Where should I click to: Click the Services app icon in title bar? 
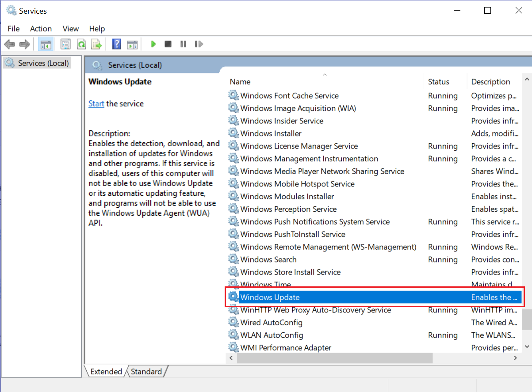tap(11, 11)
